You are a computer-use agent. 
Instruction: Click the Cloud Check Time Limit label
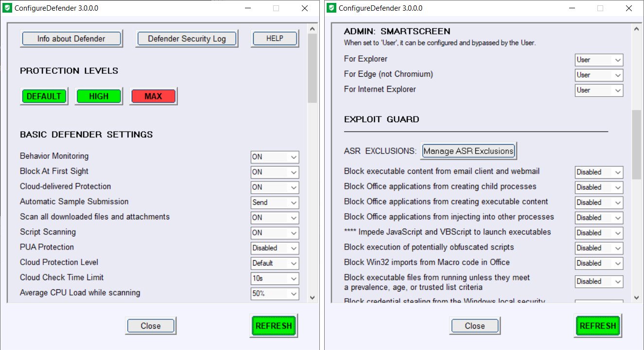click(62, 278)
